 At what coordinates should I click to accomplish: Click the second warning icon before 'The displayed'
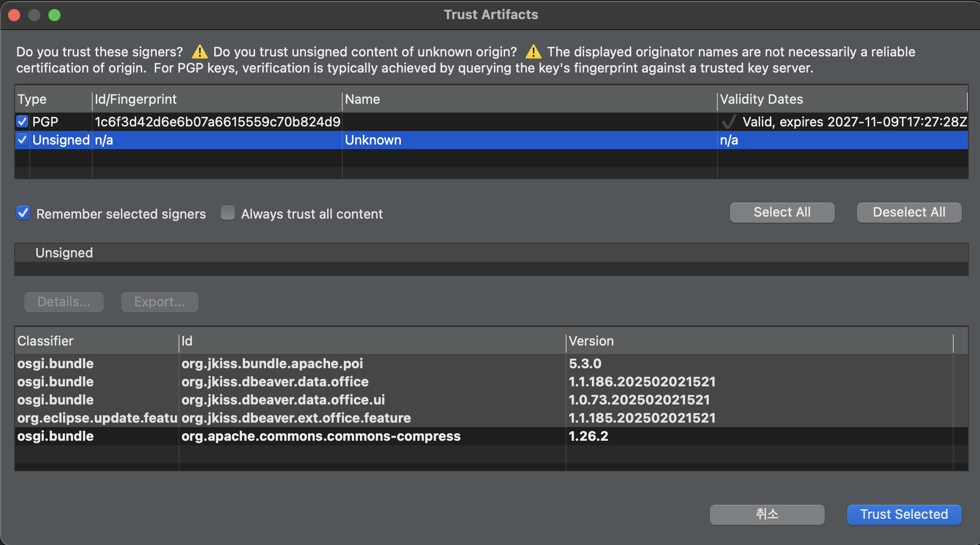(533, 52)
